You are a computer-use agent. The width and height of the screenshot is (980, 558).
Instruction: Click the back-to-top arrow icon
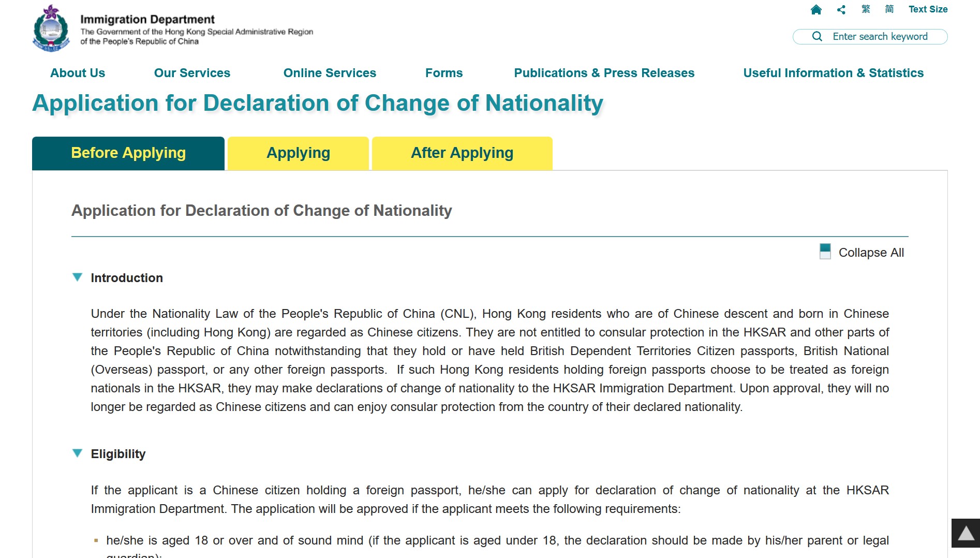coord(966,533)
